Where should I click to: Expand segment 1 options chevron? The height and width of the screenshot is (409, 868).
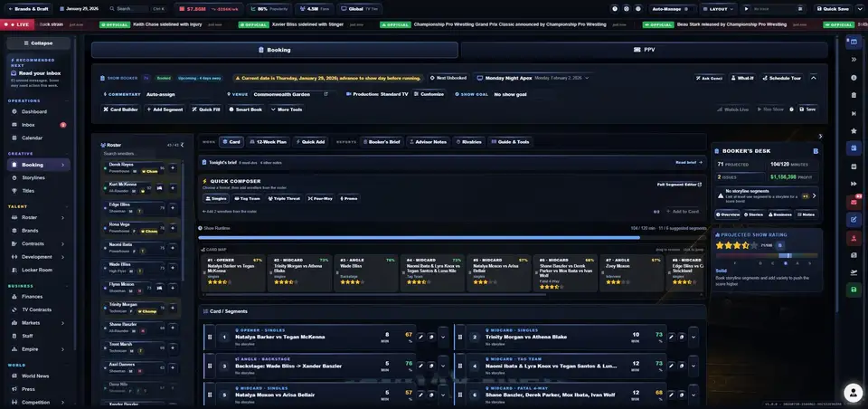(x=443, y=337)
